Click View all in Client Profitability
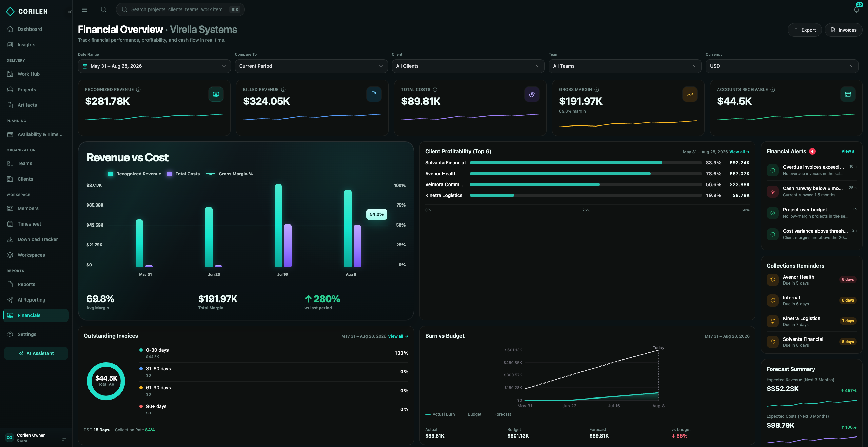868x447 pixels. 739,152
